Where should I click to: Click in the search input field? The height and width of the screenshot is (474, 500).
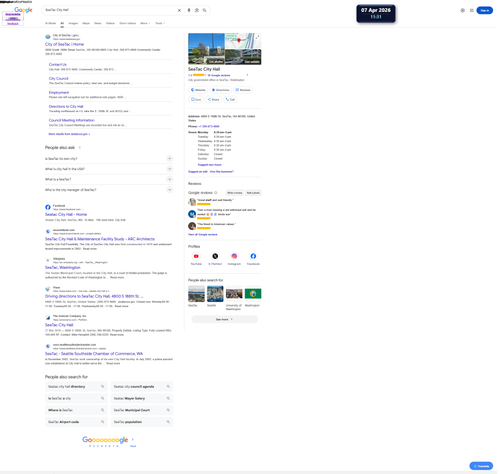[x=110, y=10]
